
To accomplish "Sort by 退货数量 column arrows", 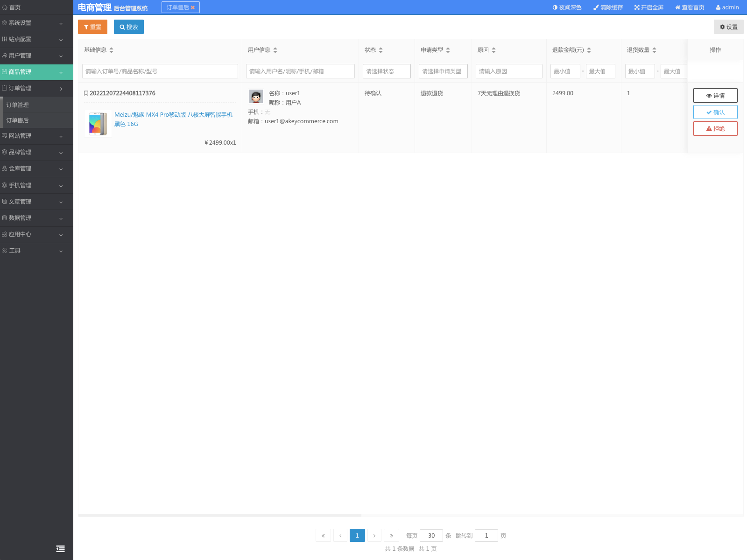I will pyautogui.click(x=654, y=50).
